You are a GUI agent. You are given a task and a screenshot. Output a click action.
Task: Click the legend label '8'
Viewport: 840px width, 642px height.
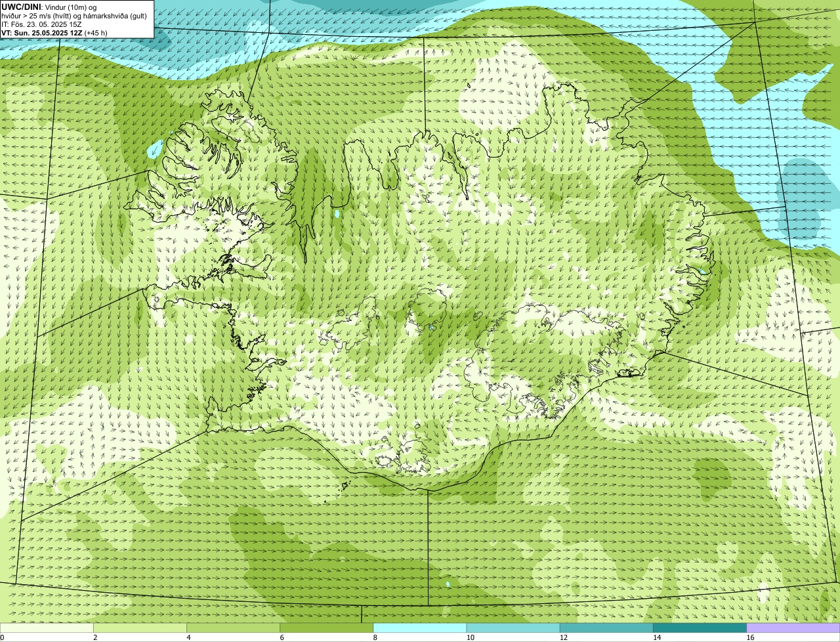[x=375, y=637]
